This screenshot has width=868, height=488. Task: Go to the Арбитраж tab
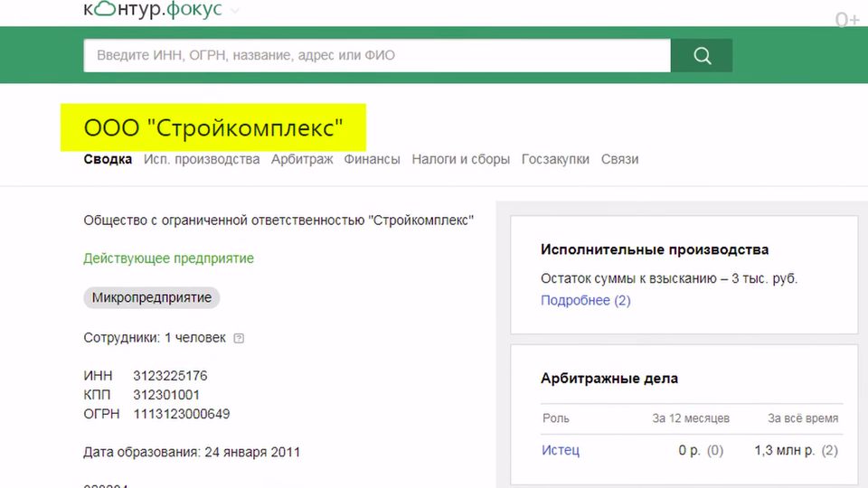[302, 159]
